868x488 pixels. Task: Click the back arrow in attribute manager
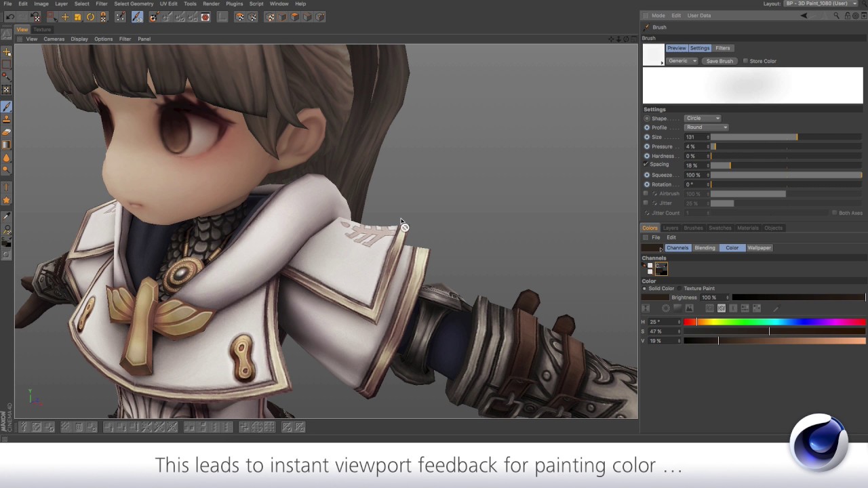[804, 16]
